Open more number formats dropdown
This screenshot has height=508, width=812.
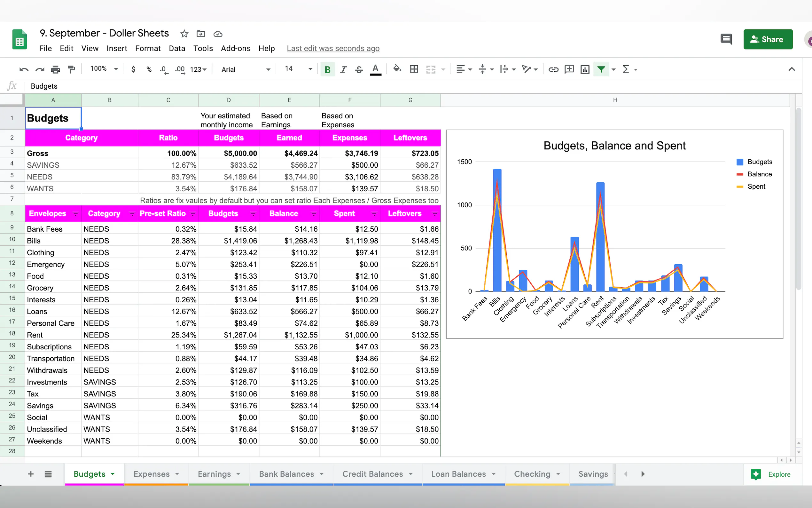(x=198, y=69)
